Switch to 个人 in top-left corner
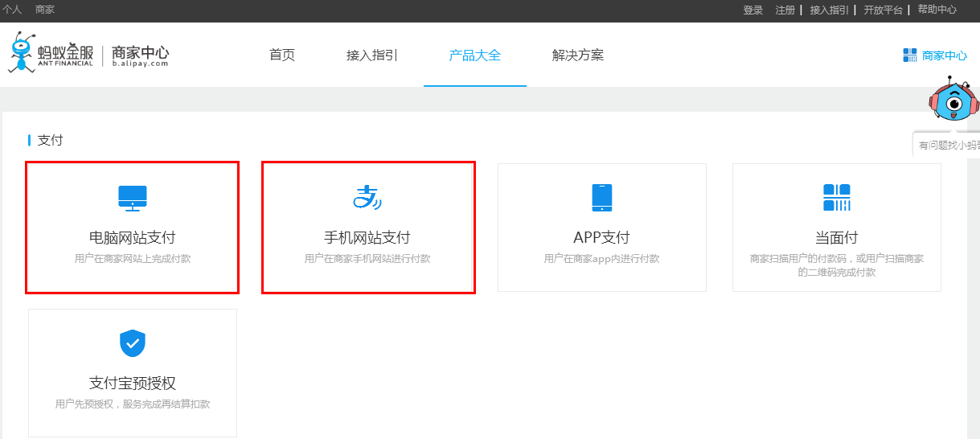The width and height of the screenshot is (980, 439). (x=12, y=10)
